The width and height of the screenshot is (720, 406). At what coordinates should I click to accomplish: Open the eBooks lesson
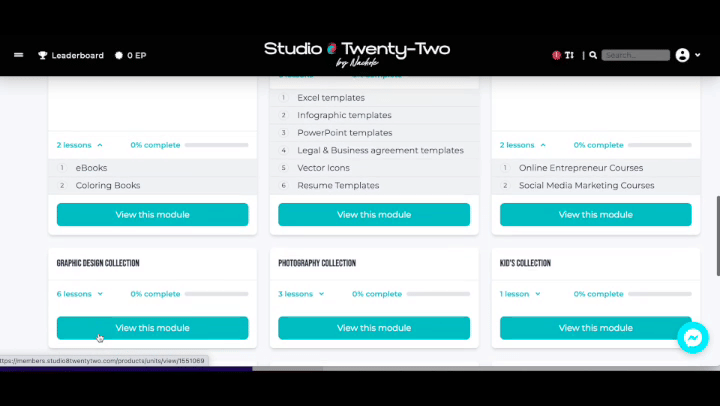pos(91,168)
